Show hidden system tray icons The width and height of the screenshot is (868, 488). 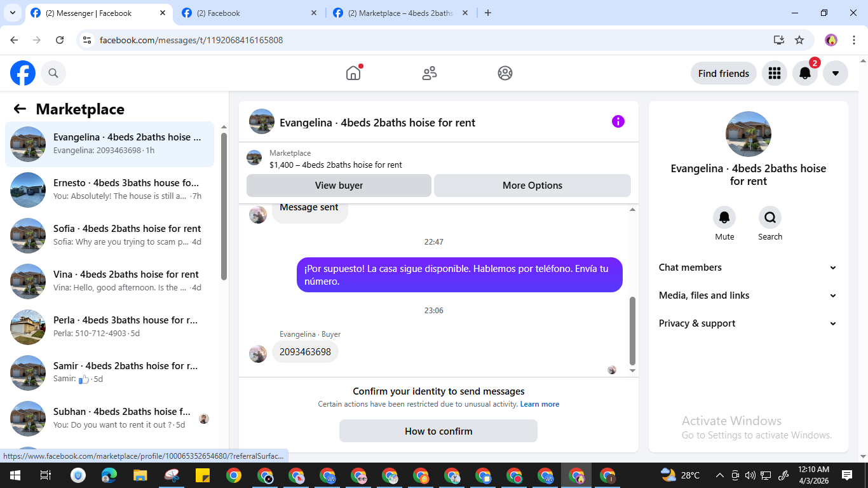(719, 475)
